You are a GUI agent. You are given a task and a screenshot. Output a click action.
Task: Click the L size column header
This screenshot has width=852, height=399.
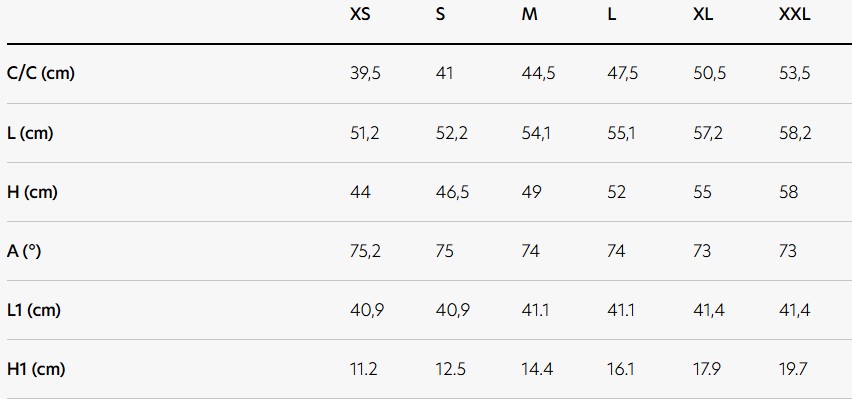(612, 14)
